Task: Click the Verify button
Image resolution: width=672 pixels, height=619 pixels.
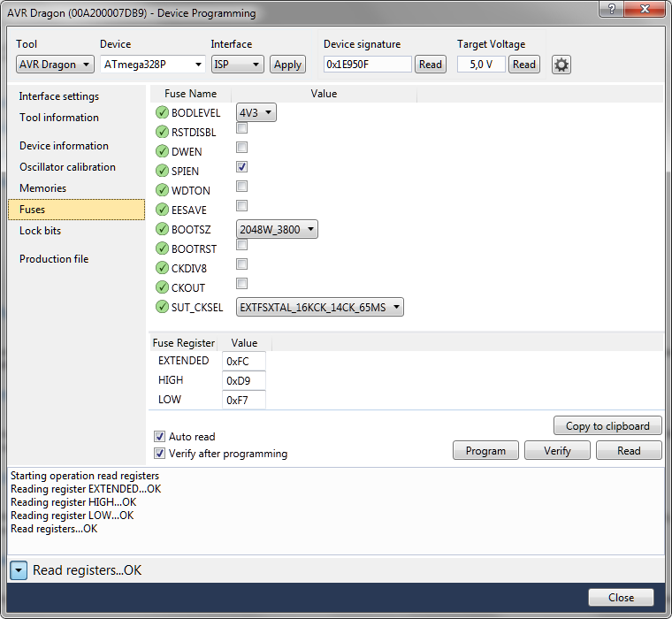Action: point(557,450)
